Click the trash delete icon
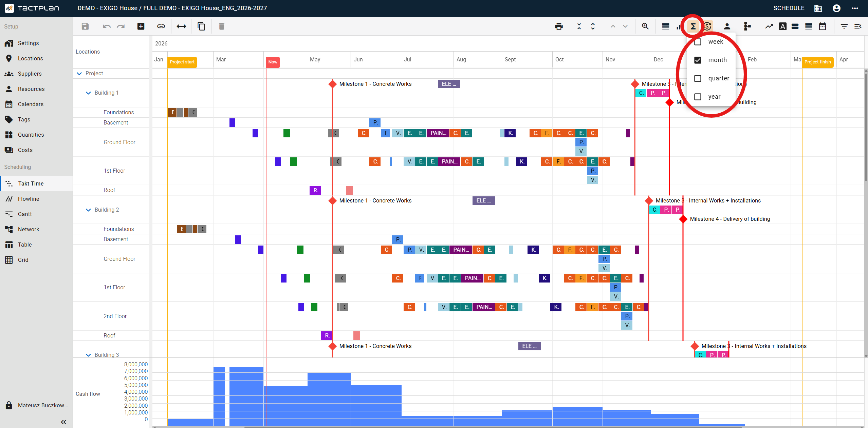This screenshot has height=428, width=868. point(222,26)
